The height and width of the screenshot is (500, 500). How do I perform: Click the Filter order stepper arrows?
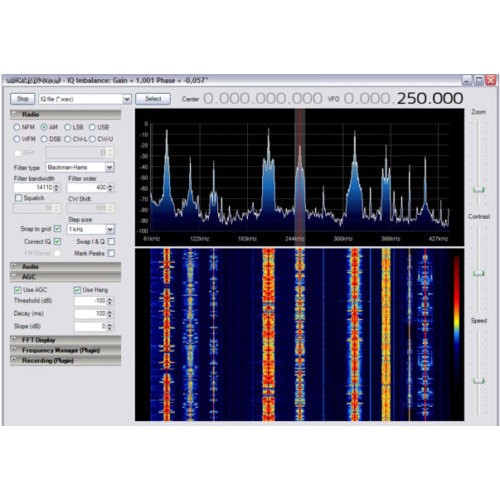[x=110, y=188]
